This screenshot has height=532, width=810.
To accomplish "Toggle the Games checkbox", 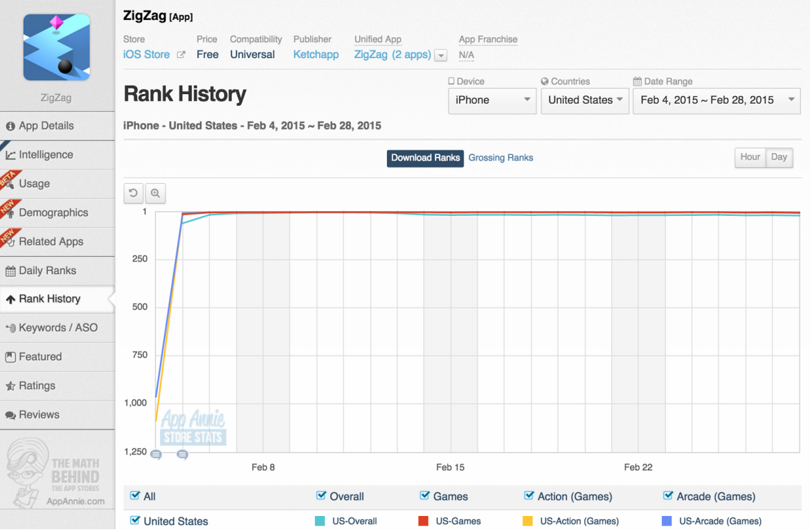I will coord(424,495).
